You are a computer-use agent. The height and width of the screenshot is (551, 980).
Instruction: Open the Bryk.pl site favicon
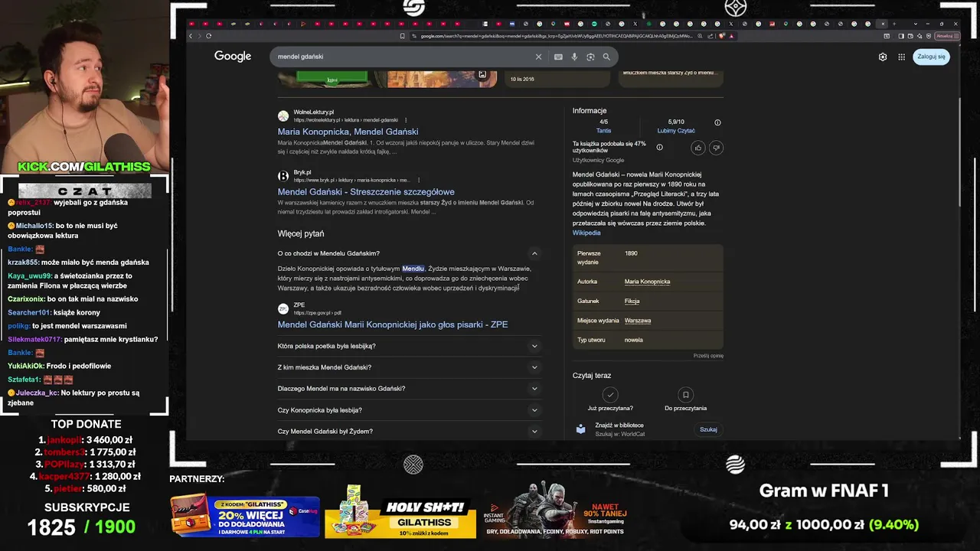coord(283,176)
